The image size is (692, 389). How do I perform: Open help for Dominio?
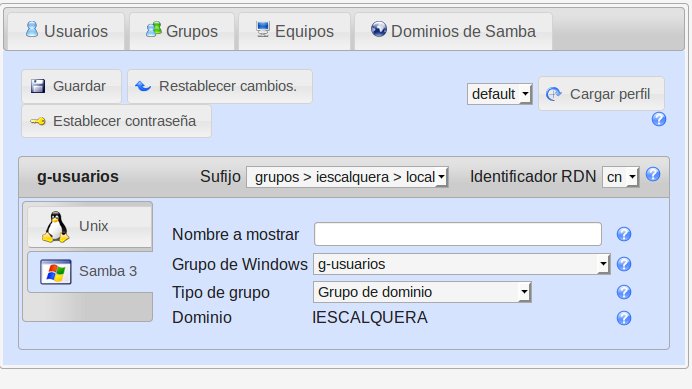click(x=624, y=318)
